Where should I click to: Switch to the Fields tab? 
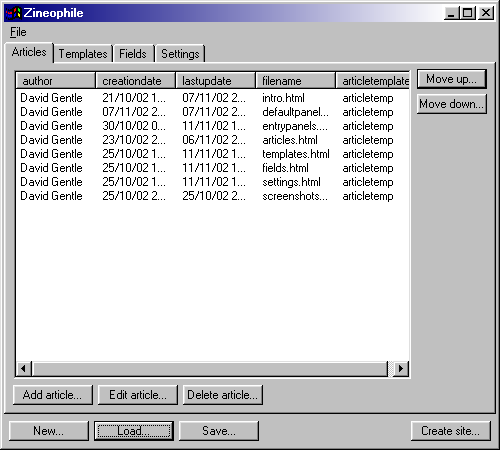point(133,54)
